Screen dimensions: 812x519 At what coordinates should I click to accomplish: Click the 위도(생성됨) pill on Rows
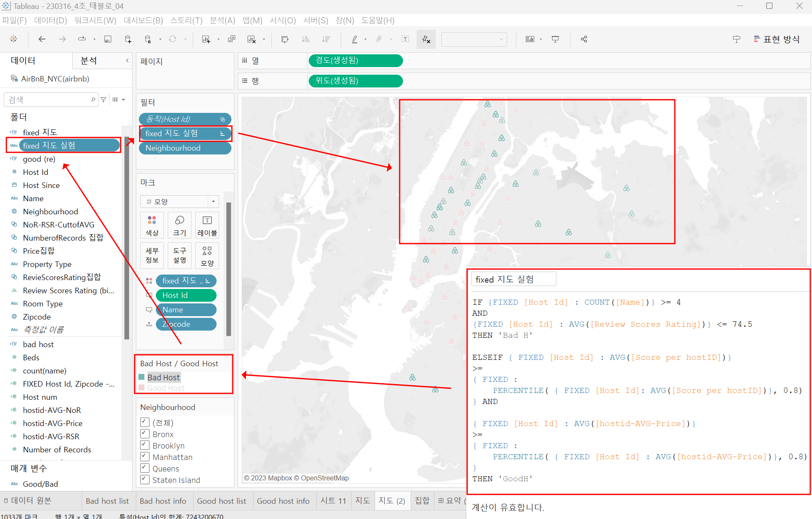pos(355,81)
